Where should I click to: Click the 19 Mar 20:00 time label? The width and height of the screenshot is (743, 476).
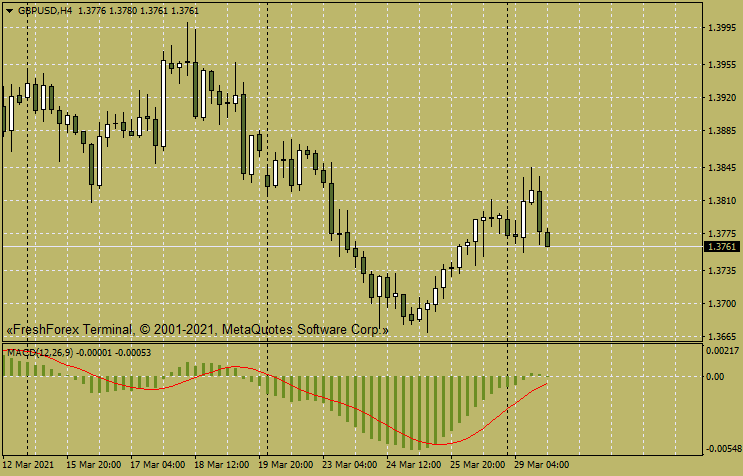click(x=285, y=465)
